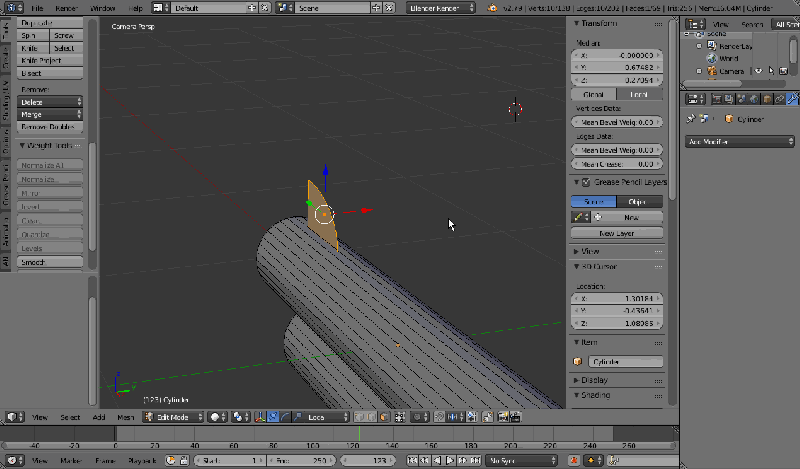Image resolution: width=800 pixels, height=469 pixels.
Task: Delete the Default screen layout with X icon
Action: 264,8
